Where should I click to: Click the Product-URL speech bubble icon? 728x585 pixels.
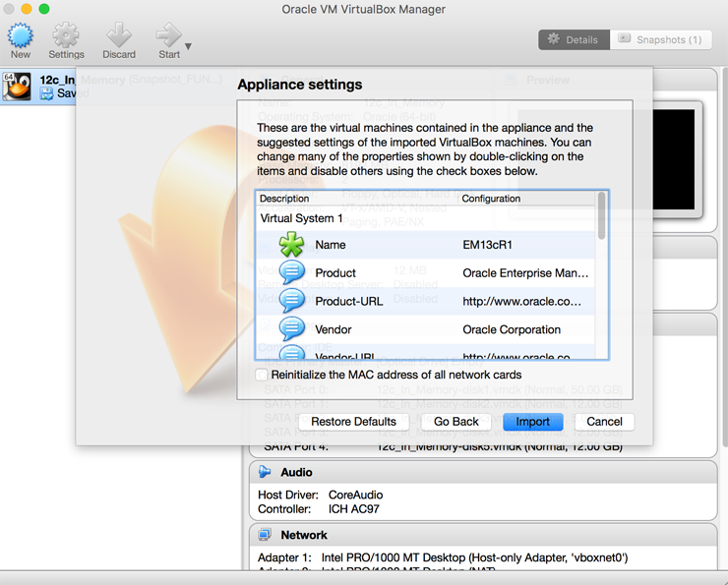pyautogui.click(x=291, y=301)
